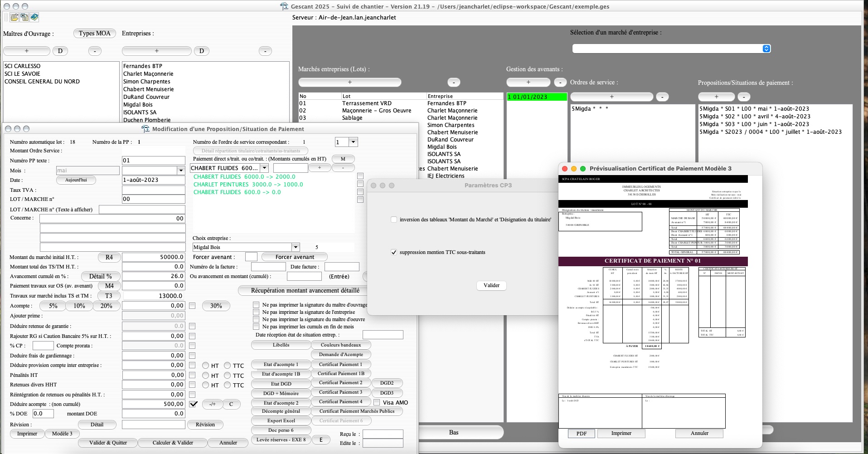Image resolution: width=868 pixels, height=454 pixels.
Task: Remove an Ordre de service with minus button
Action: click(662, 97)
